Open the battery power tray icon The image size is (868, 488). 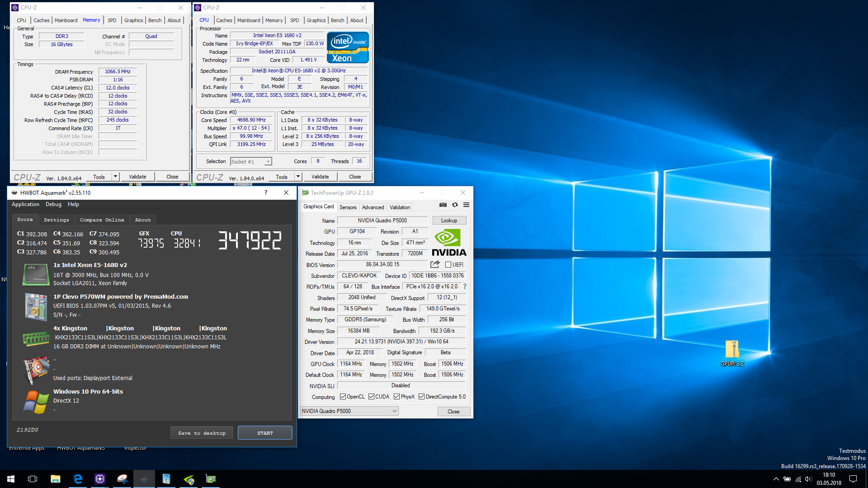pyautogui.click(x=787, y=479)
